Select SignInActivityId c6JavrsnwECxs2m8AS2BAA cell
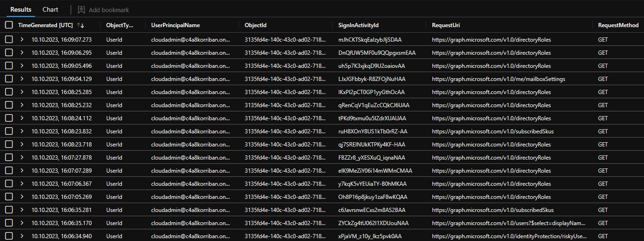 click(372, 210)
